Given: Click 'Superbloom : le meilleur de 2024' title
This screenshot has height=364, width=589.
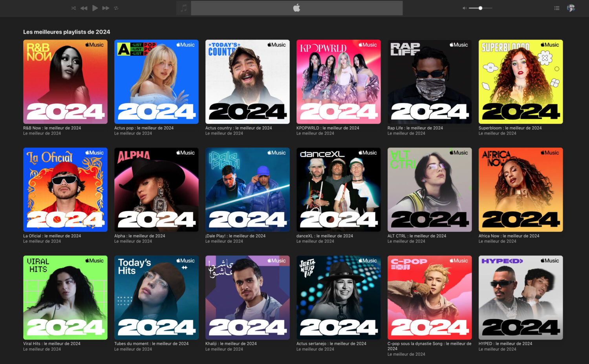Looking at the screenshot, I should (x=510, y=128).
